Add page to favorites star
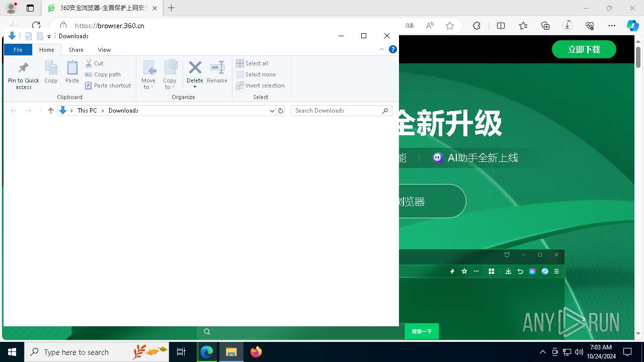Image resolution: width=644 pixels, height=362 pixels. [x=450, y=26]
